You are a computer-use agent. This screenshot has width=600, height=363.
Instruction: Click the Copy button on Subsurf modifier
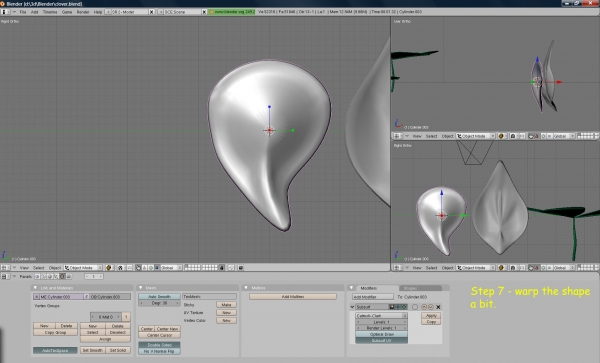coord(431,322)
